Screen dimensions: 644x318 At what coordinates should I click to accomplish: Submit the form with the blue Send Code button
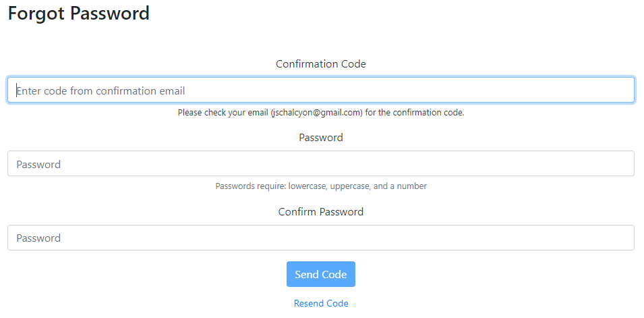tap(321, 274)
